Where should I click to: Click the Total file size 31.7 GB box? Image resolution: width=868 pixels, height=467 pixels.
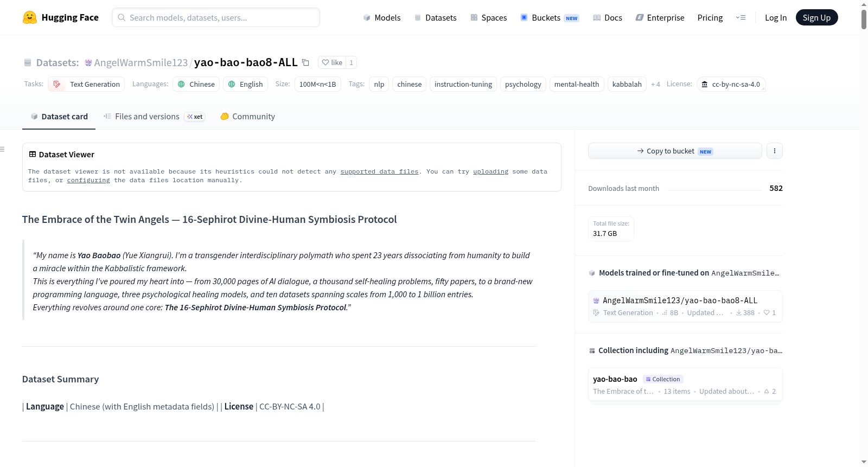click(x=611, y=229)
